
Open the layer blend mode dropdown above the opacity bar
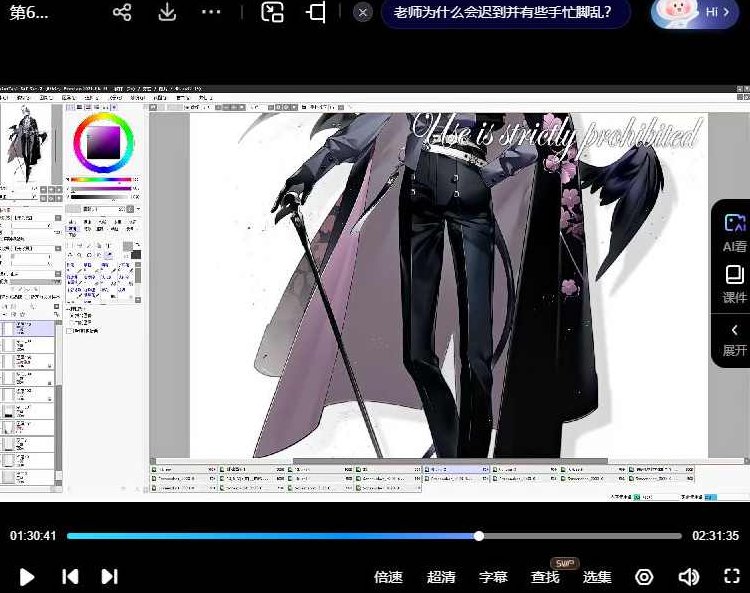point(58,274)
